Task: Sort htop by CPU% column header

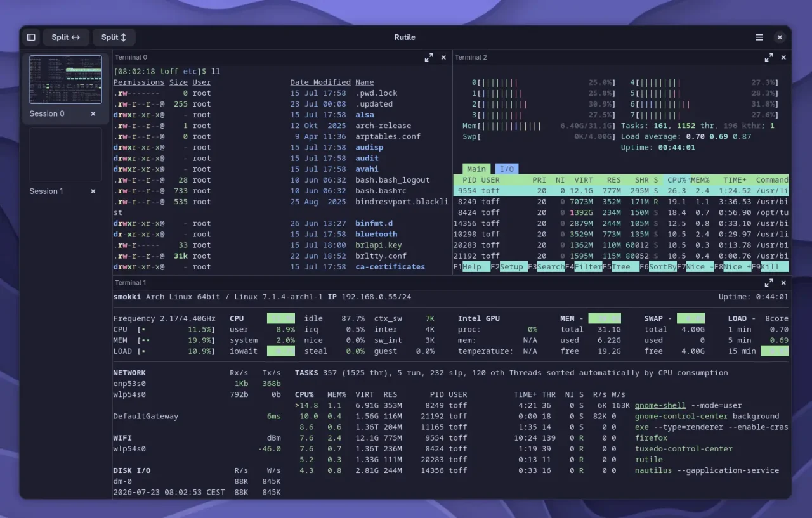Action: (x=676, y=180)
